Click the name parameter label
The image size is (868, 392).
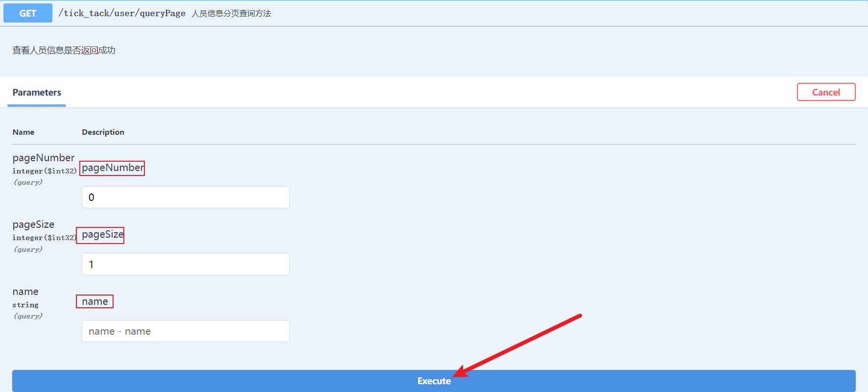pyautogui.click(x=25, y=292)
